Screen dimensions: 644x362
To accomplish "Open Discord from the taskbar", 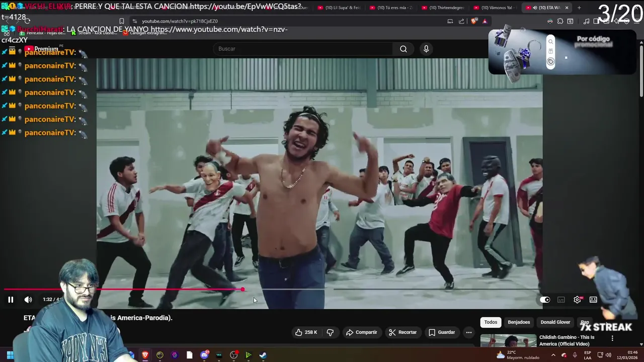I will point(204,355).
